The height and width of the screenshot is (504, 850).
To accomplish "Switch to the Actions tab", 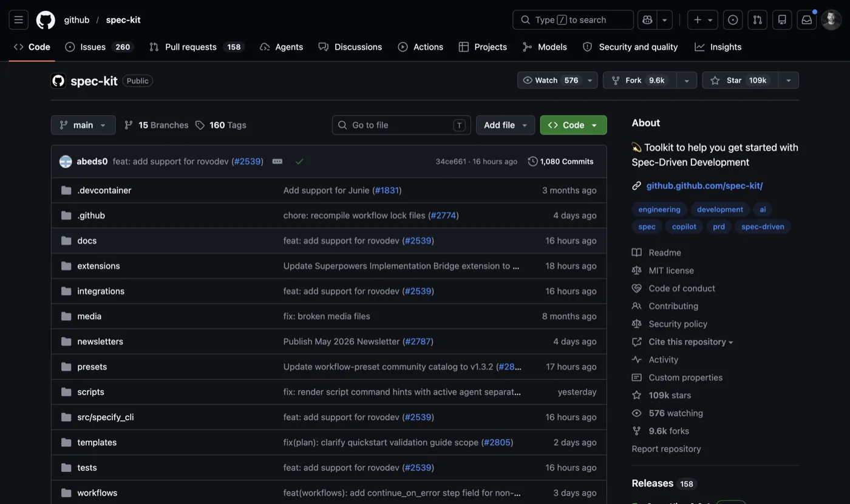I will point(421,47).
